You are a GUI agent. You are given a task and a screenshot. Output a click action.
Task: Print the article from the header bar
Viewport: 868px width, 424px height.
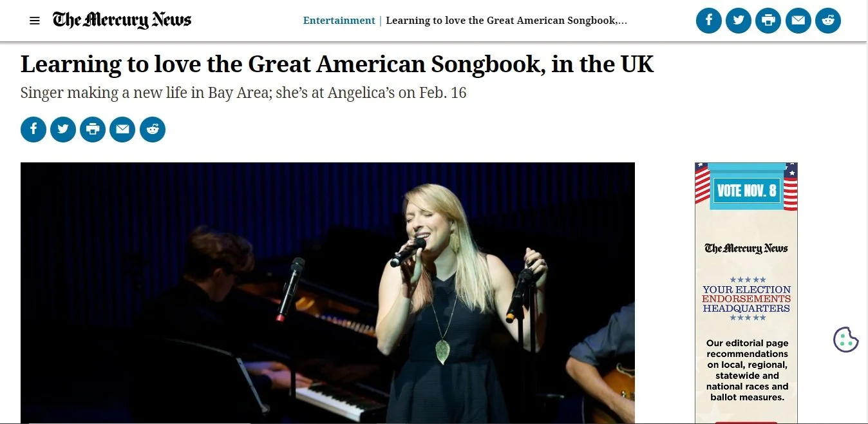point(768,21)
